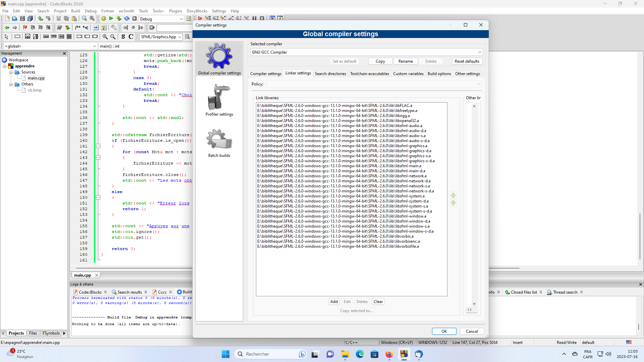The height and width of the screenshot is (362, 644).
Task: Collapse code fold at line 141
Action: (98, 146)
